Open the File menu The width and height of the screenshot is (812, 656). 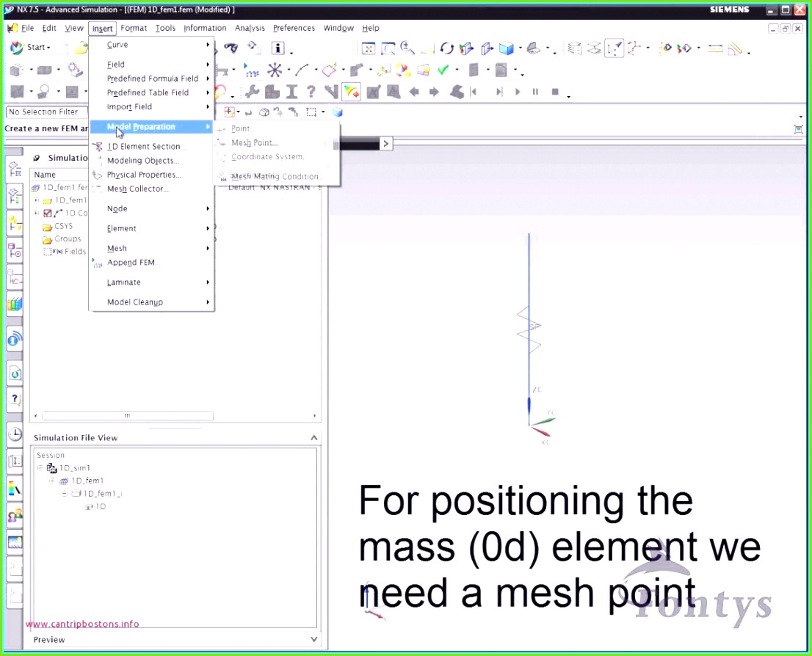[27, 28]
